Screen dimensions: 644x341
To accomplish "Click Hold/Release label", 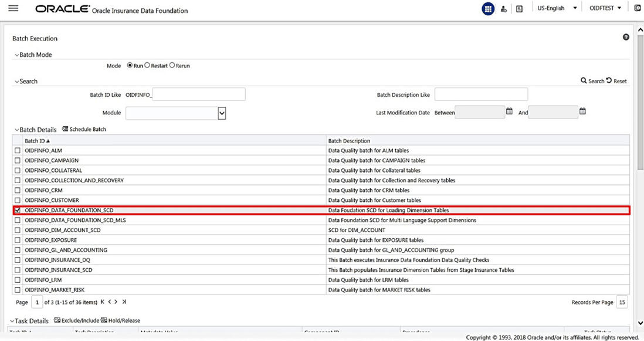I will coord(124,320).
